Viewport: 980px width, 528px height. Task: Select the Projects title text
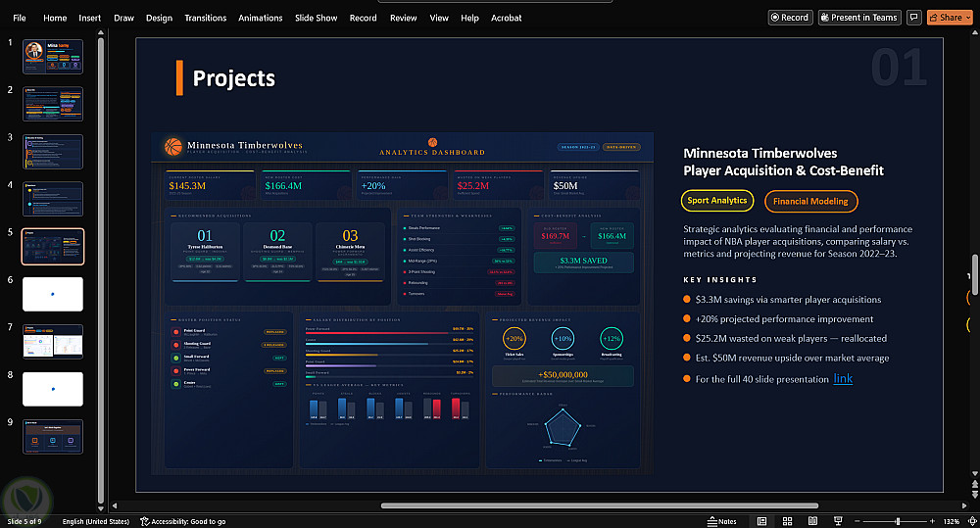234,78
